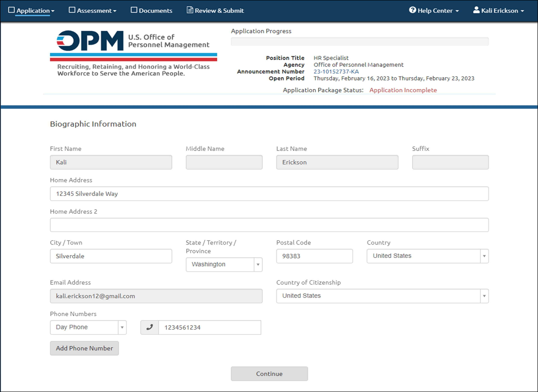The image size is (538, 392).
Task: Click the checkbox icon beside Documents
Action: tap(134, 10)
